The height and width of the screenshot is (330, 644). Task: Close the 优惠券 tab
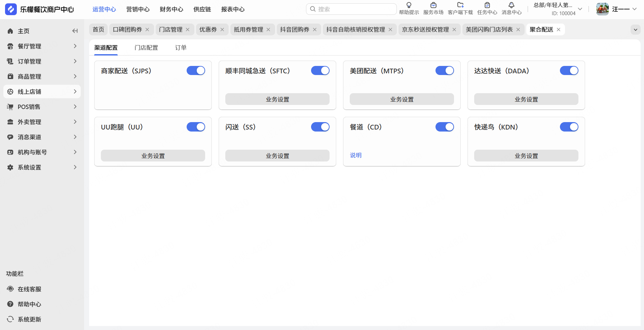tap(222, 30)
